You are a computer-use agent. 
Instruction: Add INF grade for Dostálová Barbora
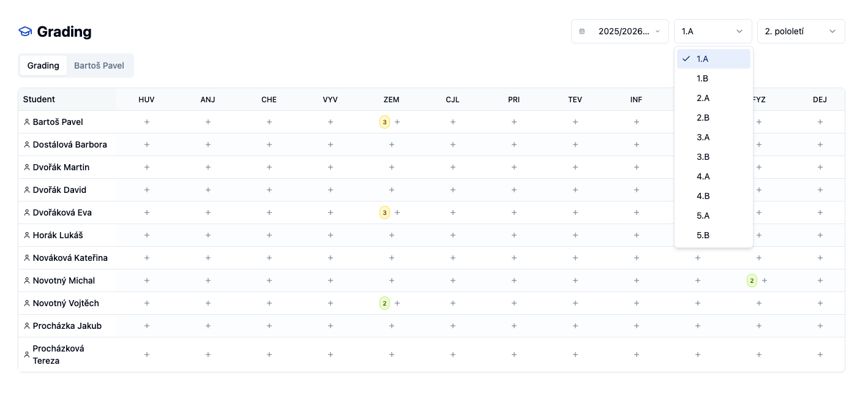tap(637, 145)
